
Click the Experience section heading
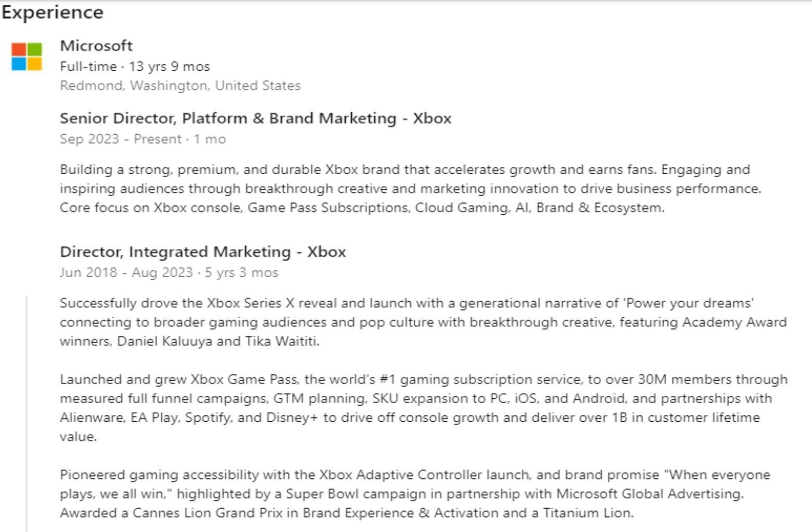52,12
